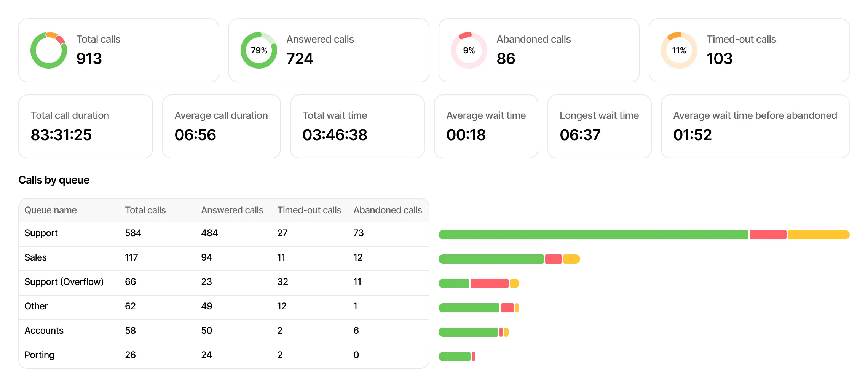
Task: Click the Longest wait time value 06:37
Action: (x=580, y=135)
